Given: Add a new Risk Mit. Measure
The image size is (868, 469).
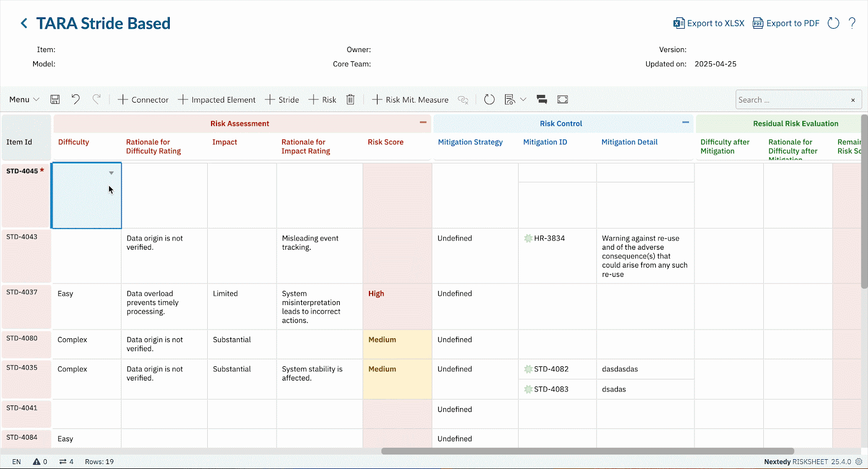Looking at the screenshot, I should [x=410, y=99].
